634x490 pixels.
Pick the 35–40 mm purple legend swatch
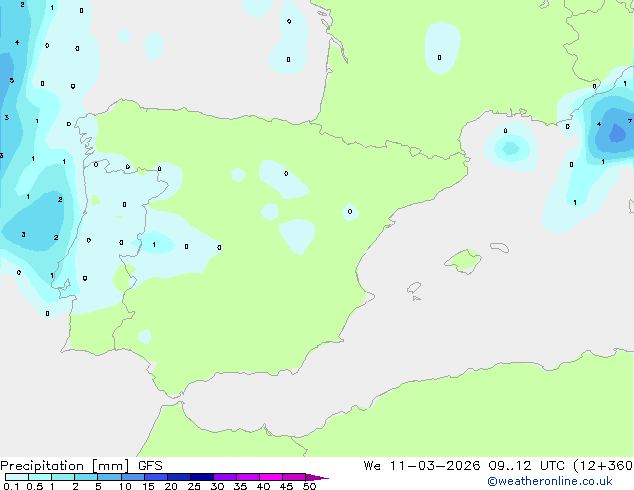pyautogui.click(x=247, y=477)
